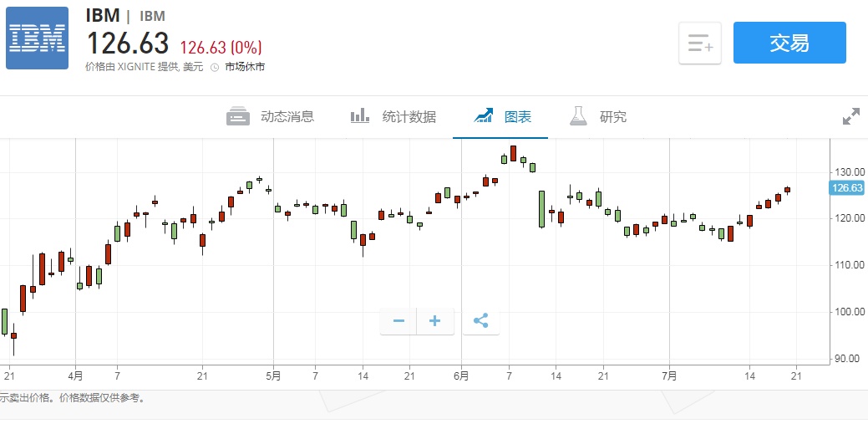
Task: Expand the chart to fullscreen
Action: point(850,117)
